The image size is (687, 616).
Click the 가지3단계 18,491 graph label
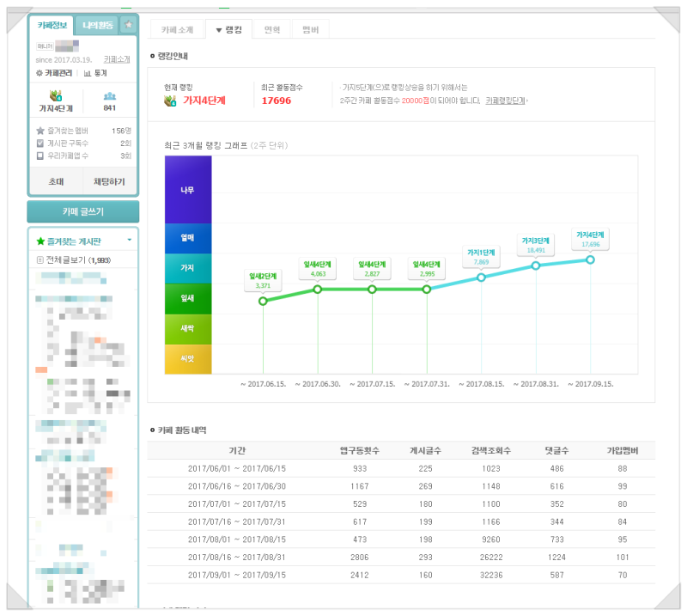click(x=536, y=245)
